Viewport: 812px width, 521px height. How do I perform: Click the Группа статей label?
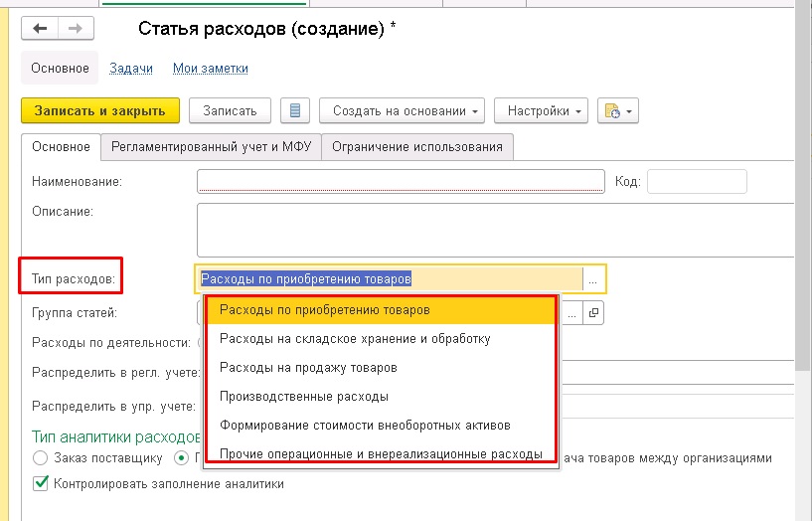75,313
